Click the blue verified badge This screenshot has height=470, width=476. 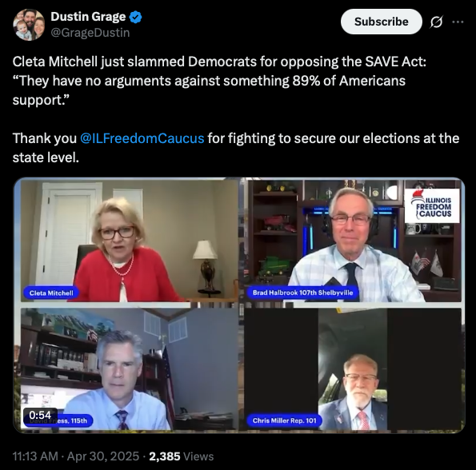point(135,17)
